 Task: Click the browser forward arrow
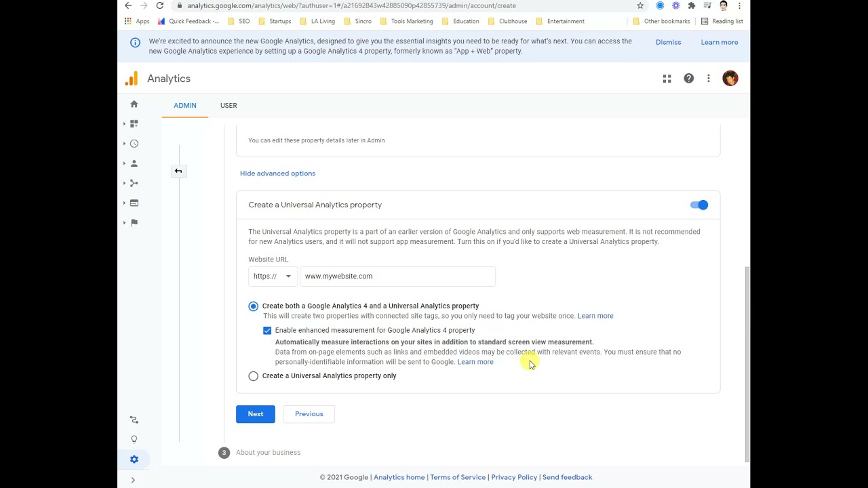click(144, 5)
